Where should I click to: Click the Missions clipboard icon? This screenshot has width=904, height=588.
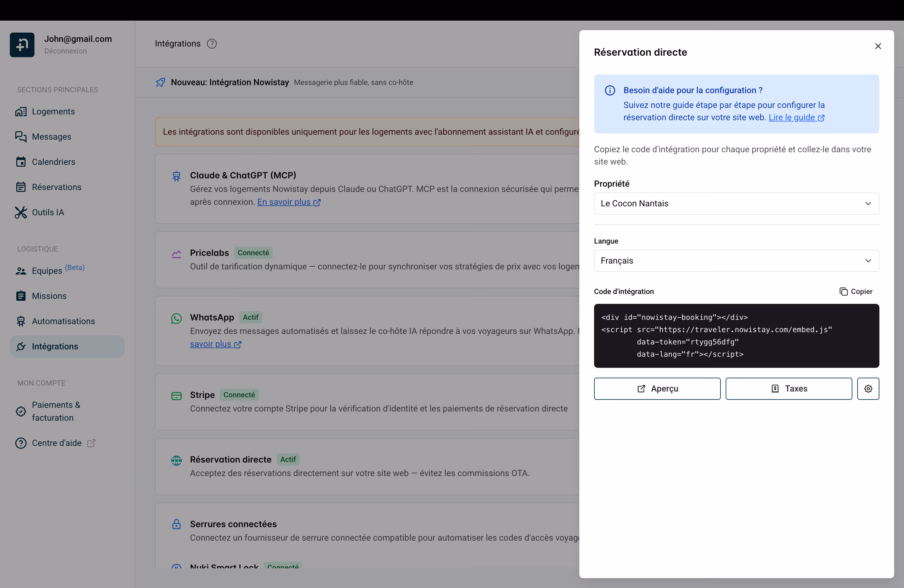(21, 296)
